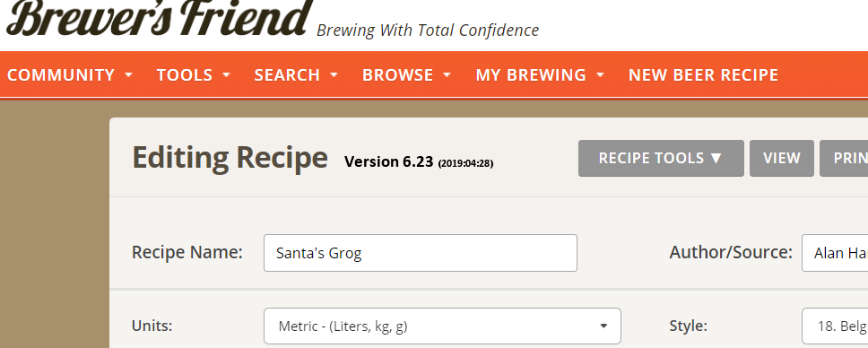This screenshot has height=348, width=868.
Task: Click the Recipe Name input field
Action: tap(421, 253)
